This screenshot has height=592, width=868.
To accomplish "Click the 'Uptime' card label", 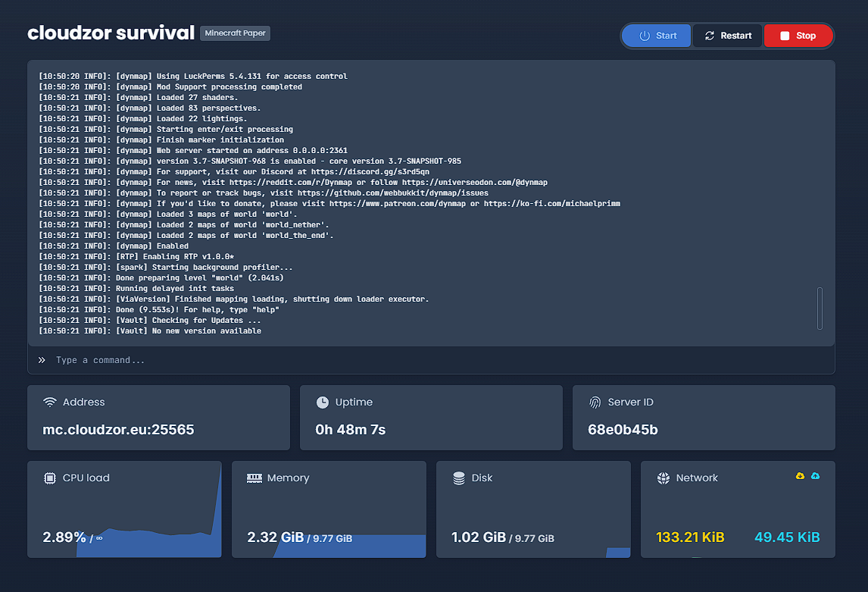I will click(354, 402).
